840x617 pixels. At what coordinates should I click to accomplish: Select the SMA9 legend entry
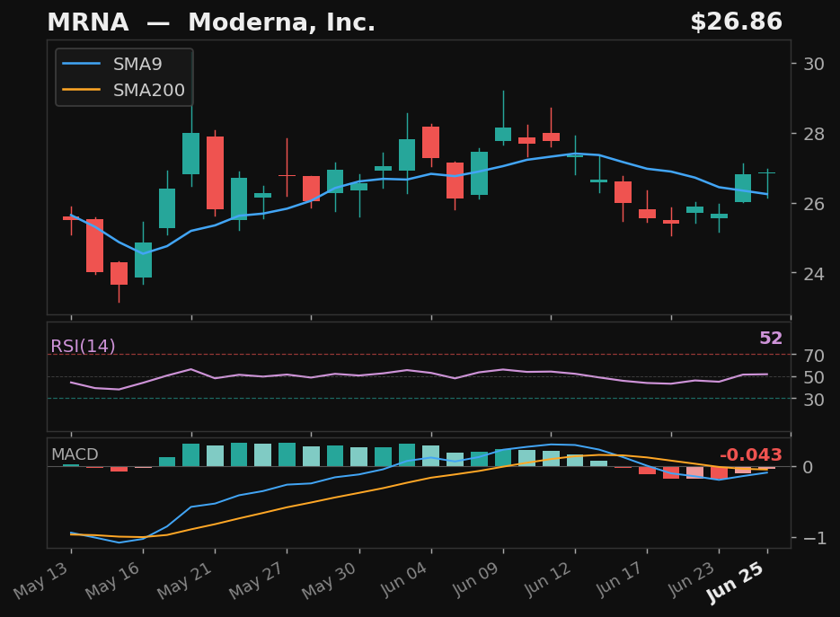click(x=124, y=64)
